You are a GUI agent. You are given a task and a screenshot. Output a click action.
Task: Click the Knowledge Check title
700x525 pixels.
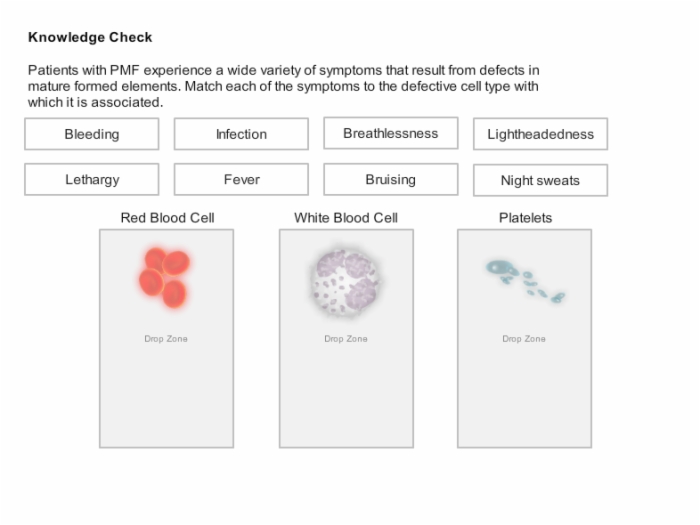coord(90,37)
